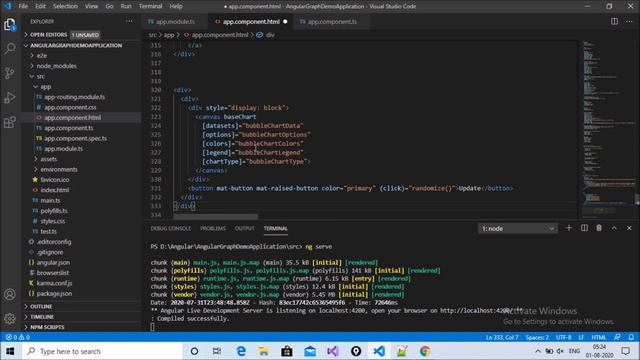Maximize the terminal panel size
Image resolution: width=640 pixels, height=360 pixels.
(614, 228)
